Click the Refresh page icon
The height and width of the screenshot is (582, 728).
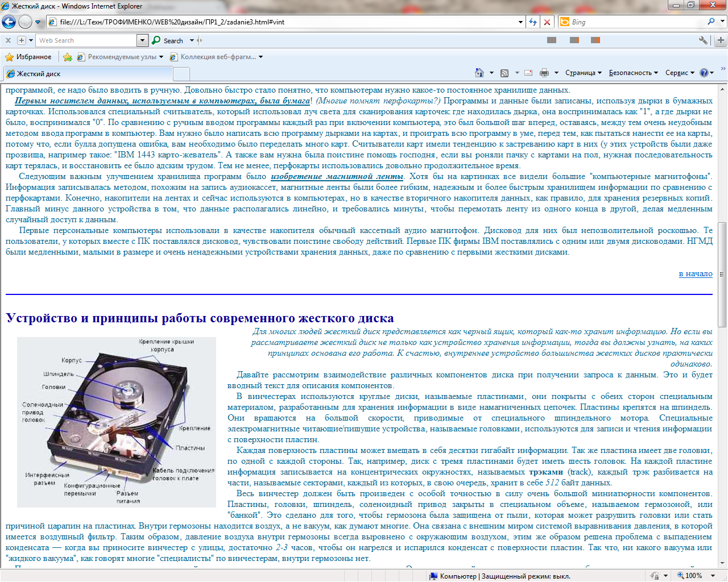pyautogui.click(x=533, y=22)
